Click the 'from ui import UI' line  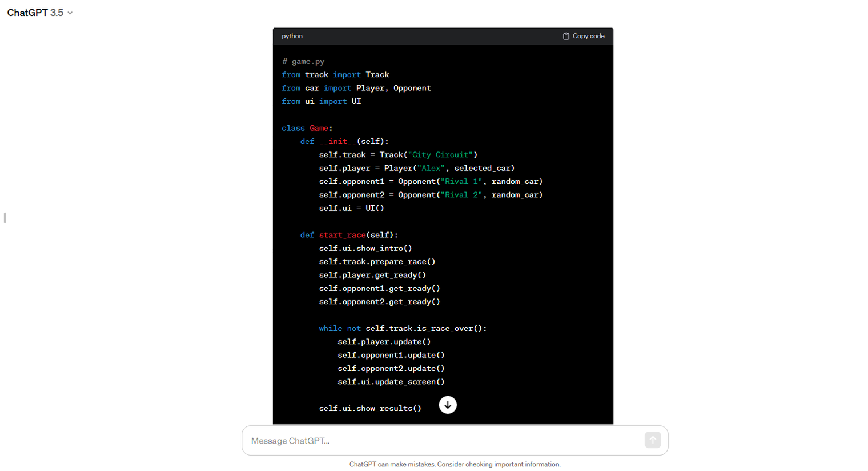(x=322, y=101)
